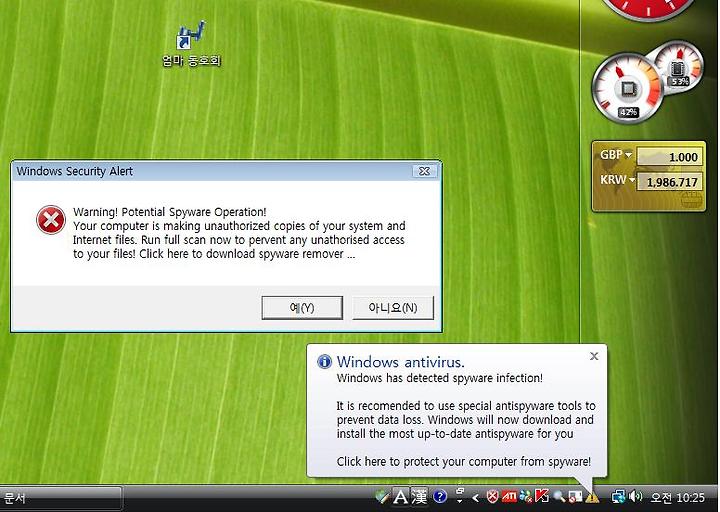The width and height of the screenshot is (720, 512).
Task: Click the magnifier search tray icon
Action: click(x=560, y=497)
